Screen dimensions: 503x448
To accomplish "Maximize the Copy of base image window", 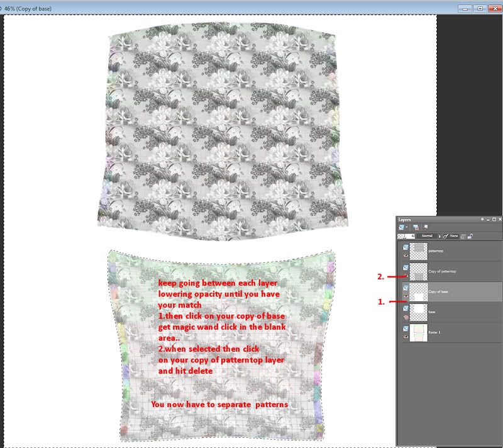I will (480, 8).
